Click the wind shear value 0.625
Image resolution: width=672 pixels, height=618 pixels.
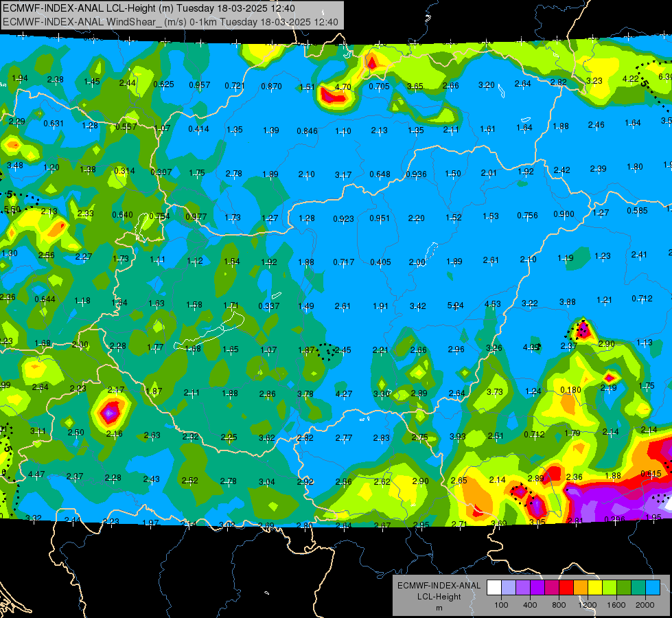[x=164, y=84]
